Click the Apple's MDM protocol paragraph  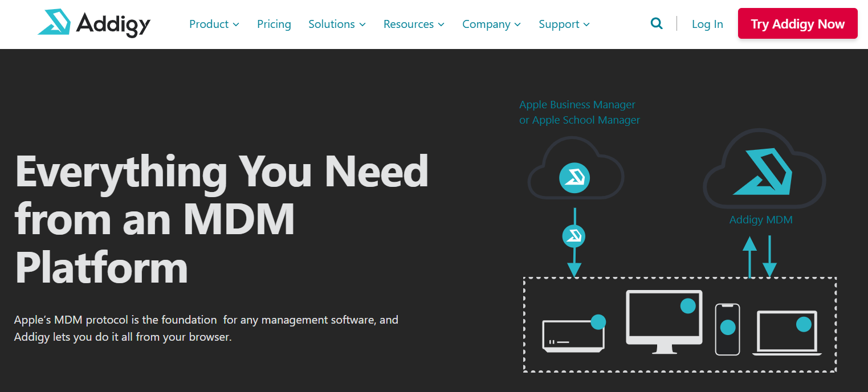(x=206, y=328)
